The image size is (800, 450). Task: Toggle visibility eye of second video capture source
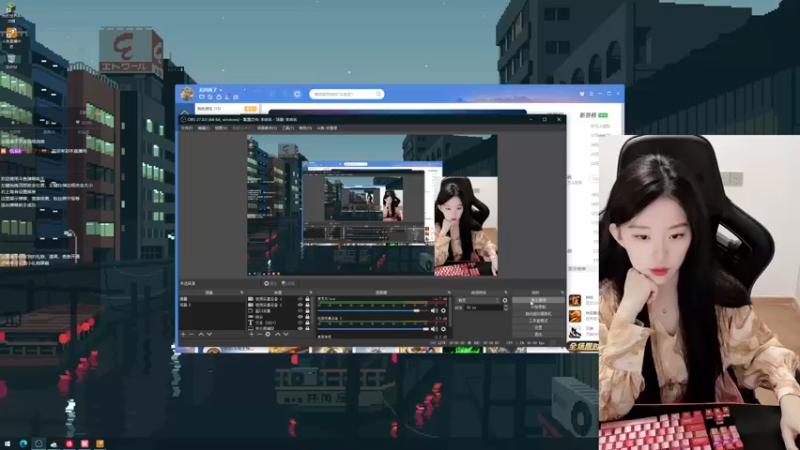point(300,305)
